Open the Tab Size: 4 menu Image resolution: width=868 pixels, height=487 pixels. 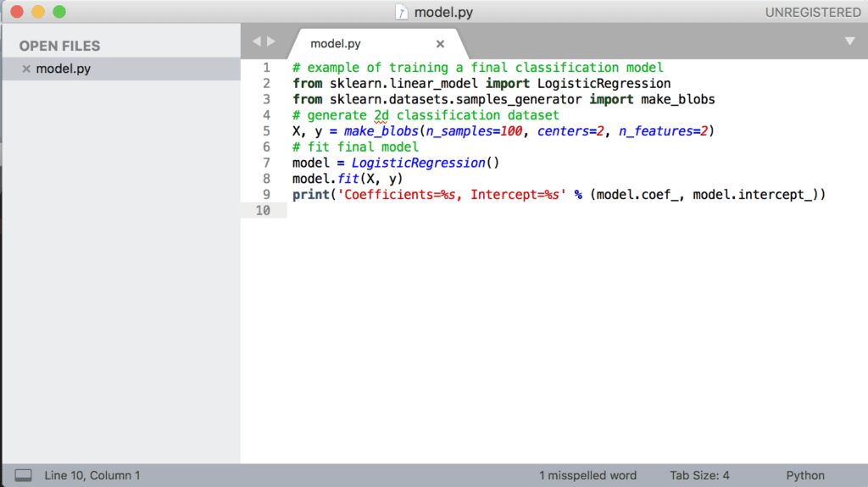coord(699,475)
